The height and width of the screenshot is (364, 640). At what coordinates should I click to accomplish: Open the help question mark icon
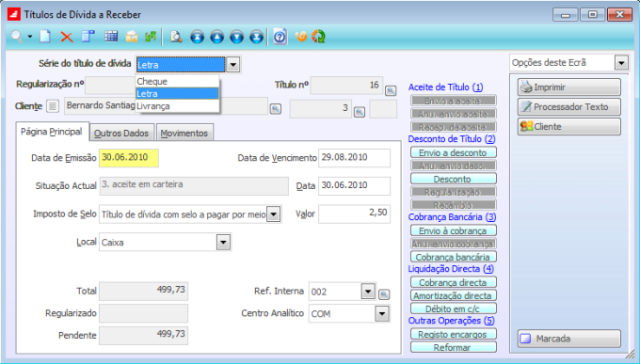280,37
